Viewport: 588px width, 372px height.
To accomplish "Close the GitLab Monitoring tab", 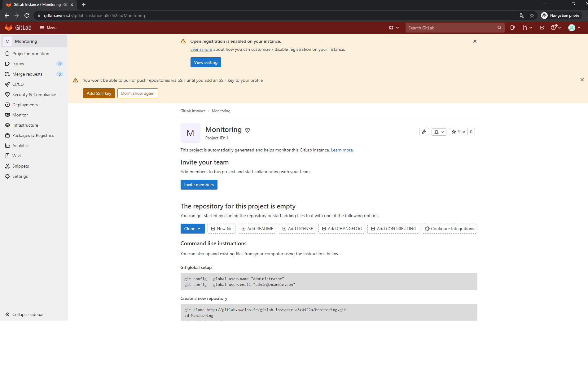I will tap(72, 5).
